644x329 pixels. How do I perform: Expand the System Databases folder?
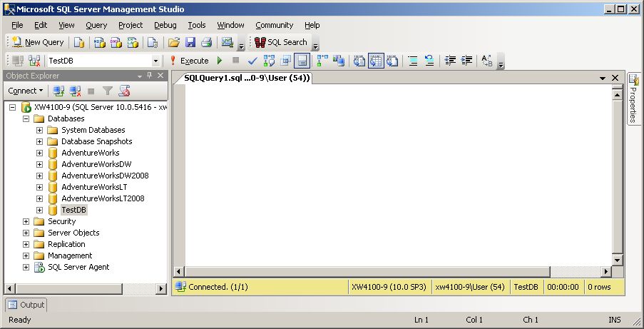pyautogui.click(x=39, y=131)
